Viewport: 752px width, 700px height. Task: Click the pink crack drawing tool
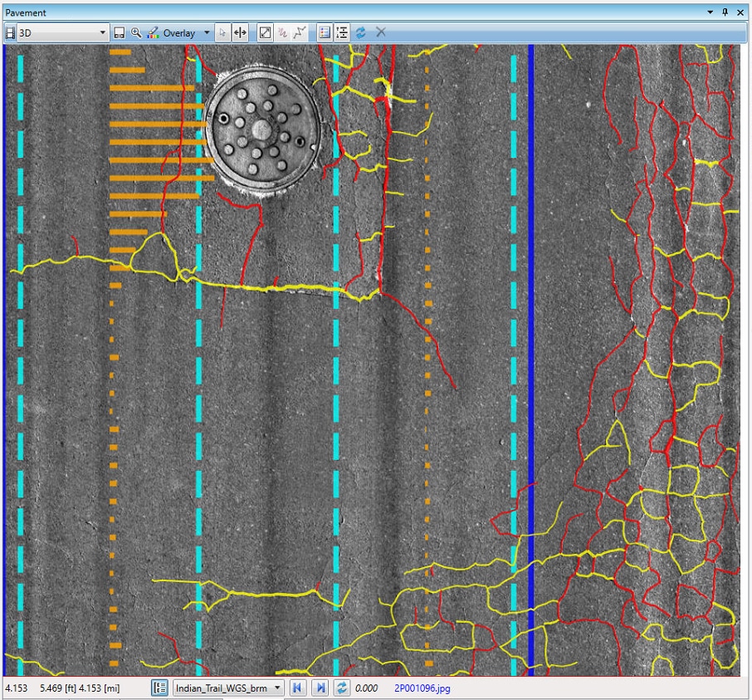[x=282, y=33]
